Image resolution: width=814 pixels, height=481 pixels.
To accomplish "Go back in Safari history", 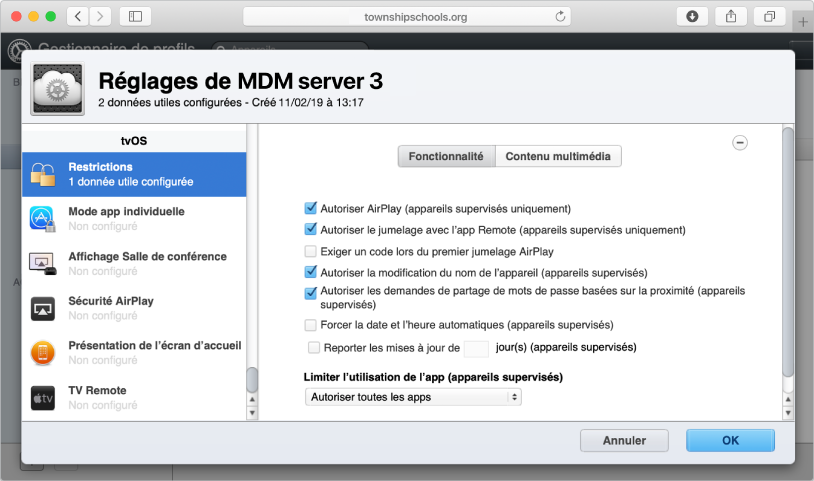I will [x=78, y=17].
